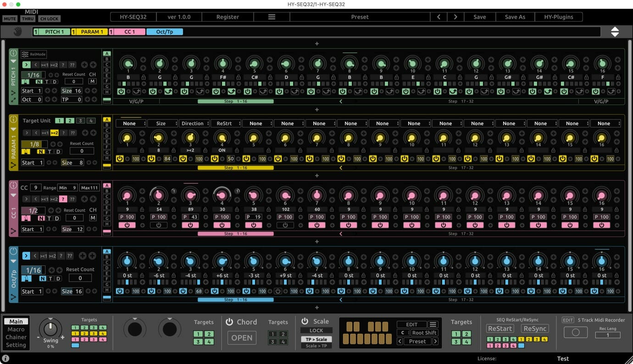Image resolution: width=633 pixels, height=364 pixels.
Task: Open the Chord editor with the OPEN button
Action: [x=242, y=338]
